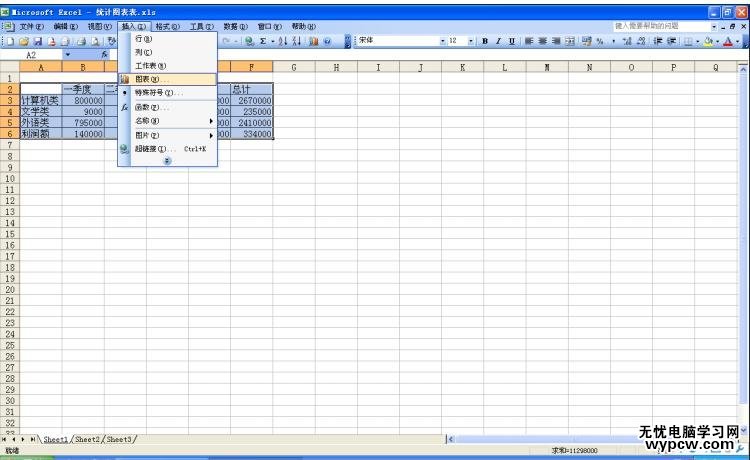Open the Borders dropdown arrow

tap(698, 41)
